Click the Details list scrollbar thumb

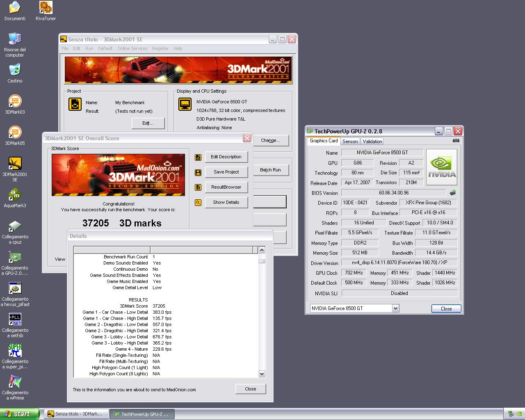click(262, 261)
